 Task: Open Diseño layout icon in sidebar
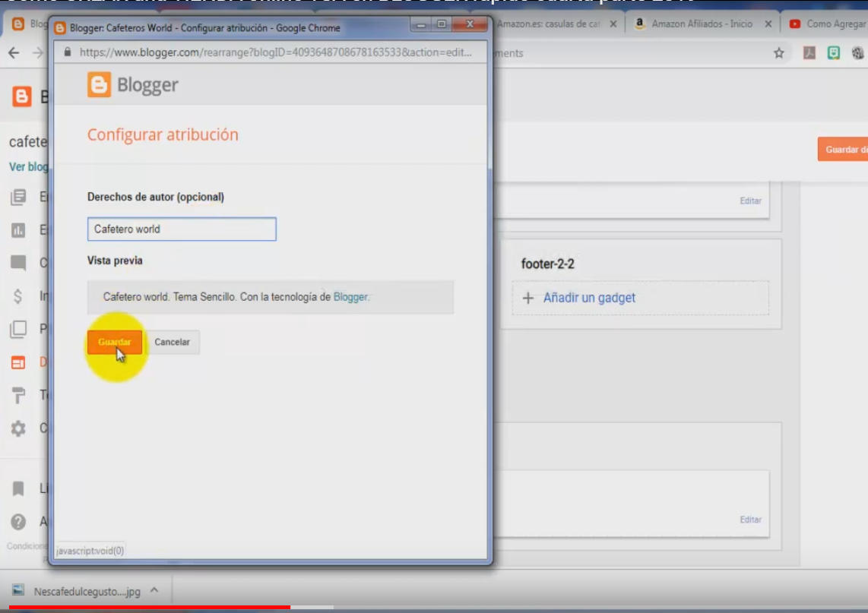18,363
